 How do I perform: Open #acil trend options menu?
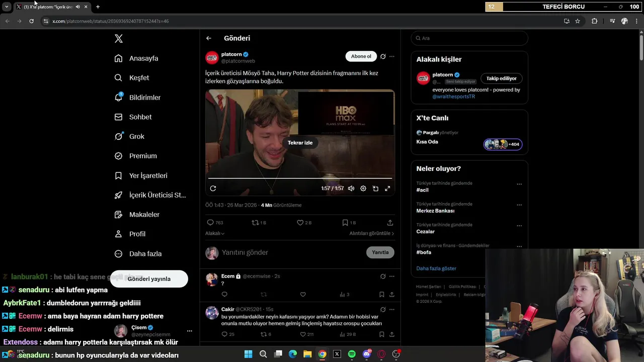pos(519,184)
